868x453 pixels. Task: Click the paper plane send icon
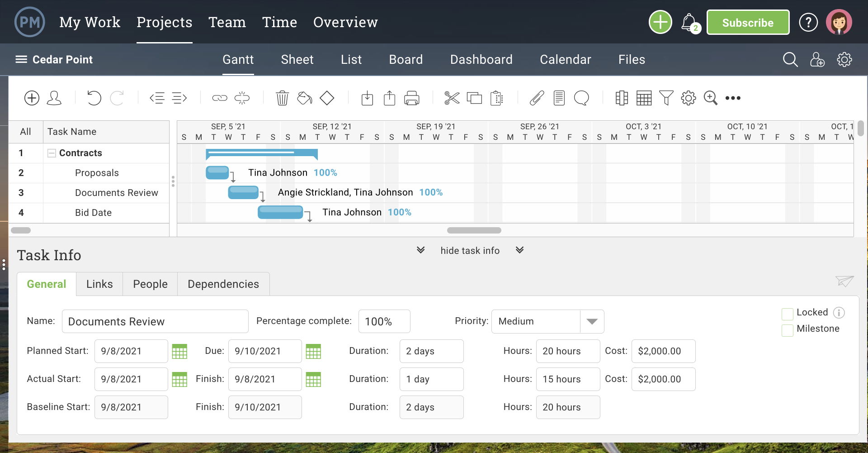pos(844,281)
